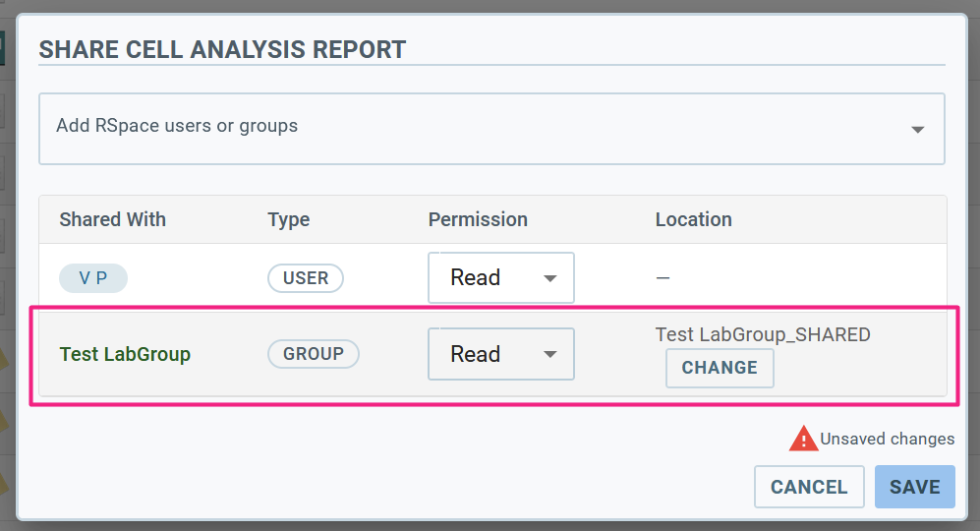The image size is (980, 531).
Task: Click the USER type badge
Action: click(306, 278)
